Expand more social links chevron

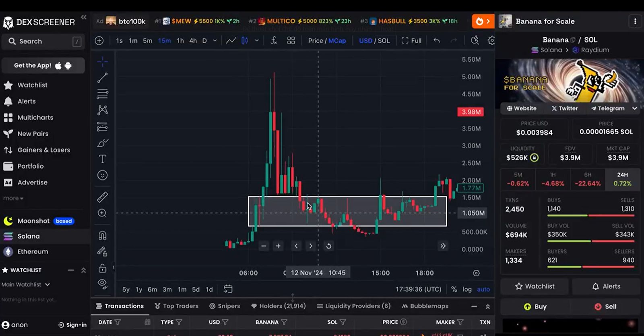pos(635,108)
